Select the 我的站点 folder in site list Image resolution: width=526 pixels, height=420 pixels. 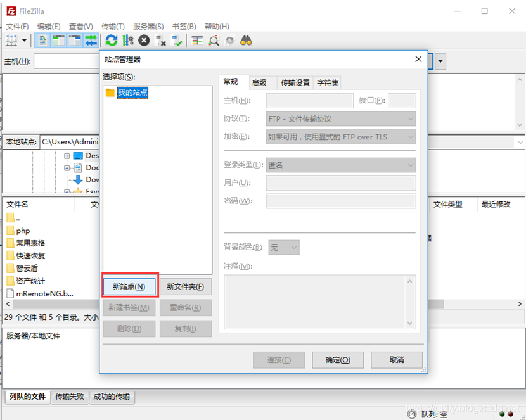132,92
